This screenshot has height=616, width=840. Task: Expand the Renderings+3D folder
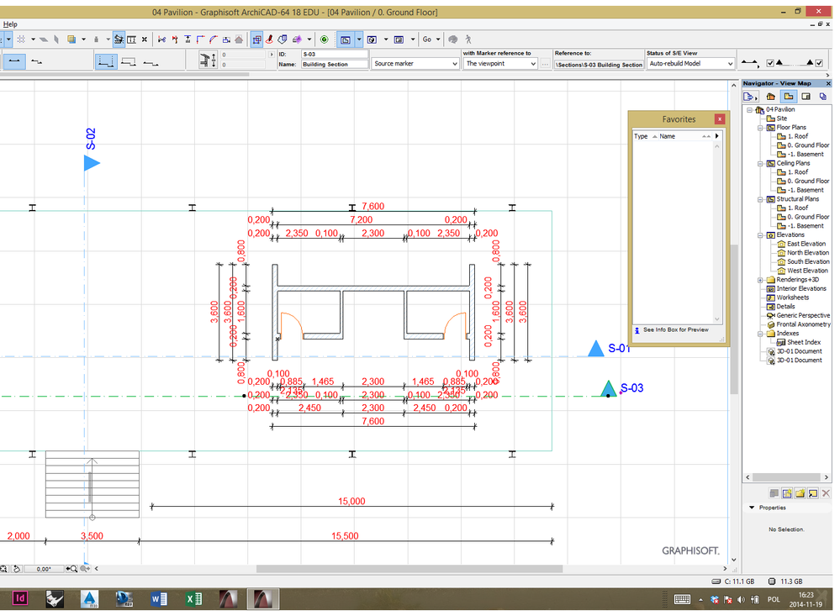pos(761,280)
